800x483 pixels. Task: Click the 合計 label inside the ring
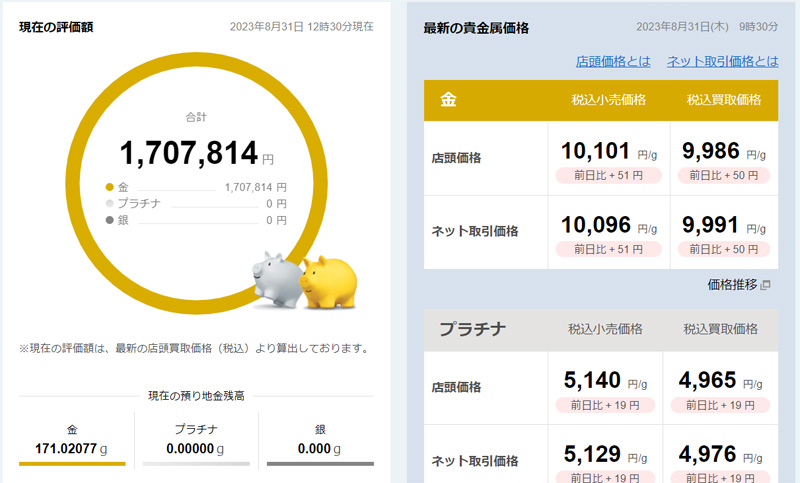tap(196, 117)
